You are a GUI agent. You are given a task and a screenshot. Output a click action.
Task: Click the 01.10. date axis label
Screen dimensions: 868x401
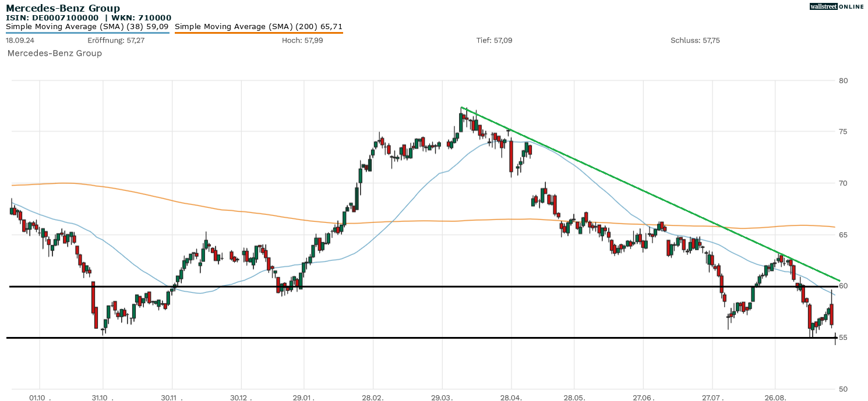40,398
